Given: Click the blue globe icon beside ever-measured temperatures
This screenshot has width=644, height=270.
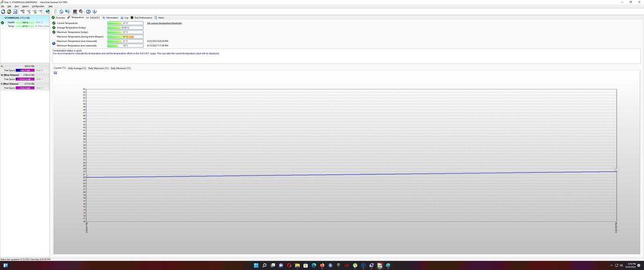Looking at the screenshot, I should click(54, 43).
